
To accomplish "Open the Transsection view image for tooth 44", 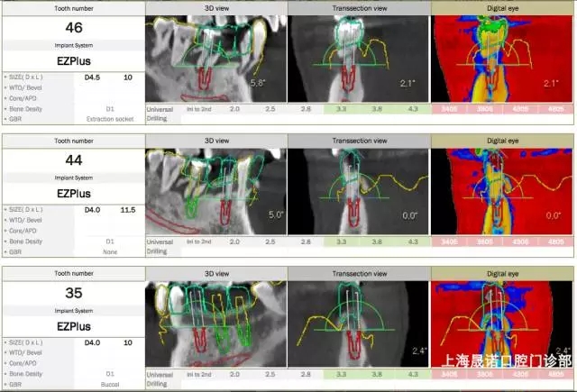I will (359, 191).
